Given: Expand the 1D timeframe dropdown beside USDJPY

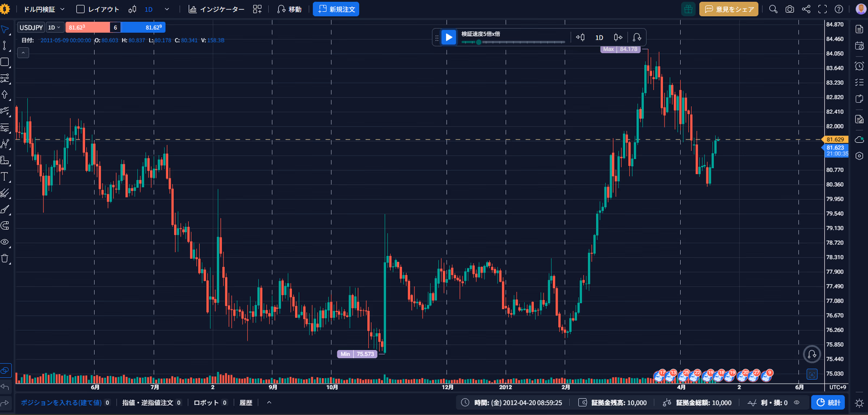Looking at the screenshot, I should click(54, 28).
